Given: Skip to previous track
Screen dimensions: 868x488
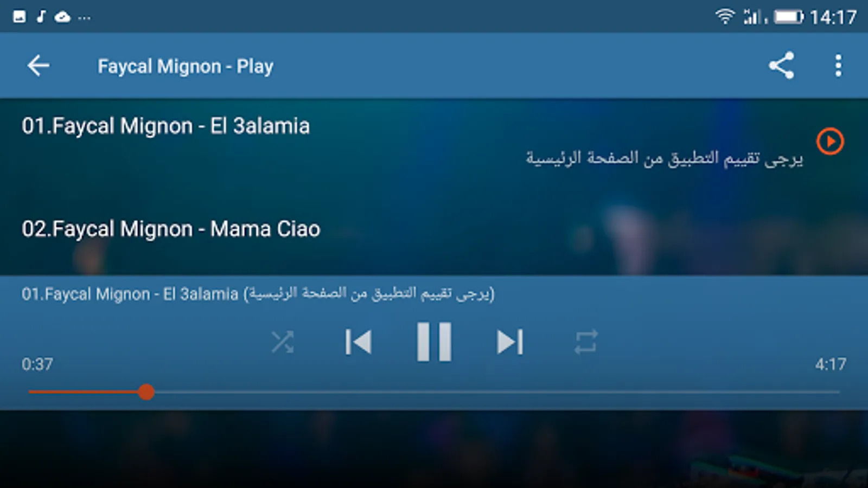Looking at the screenshot, I should (359, 342).
